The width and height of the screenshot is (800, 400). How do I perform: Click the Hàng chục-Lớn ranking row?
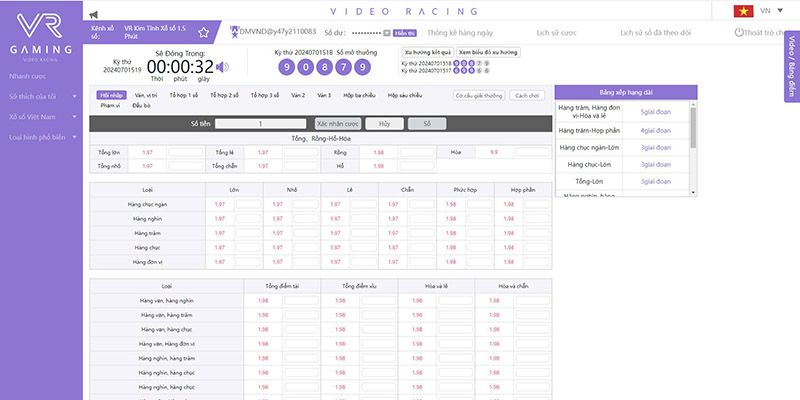(x=622, y=165)
